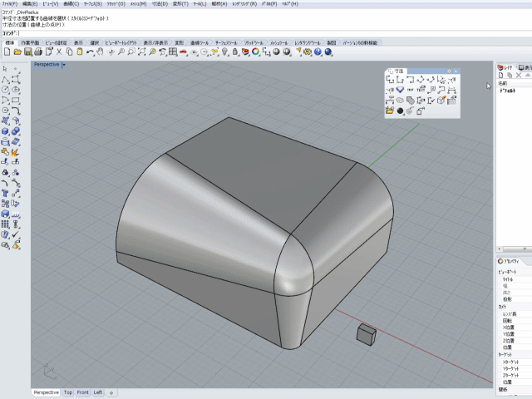Screen dimensions: 532x399
Task: Open the 寸法(D) menu
Action: click(160, 3)
